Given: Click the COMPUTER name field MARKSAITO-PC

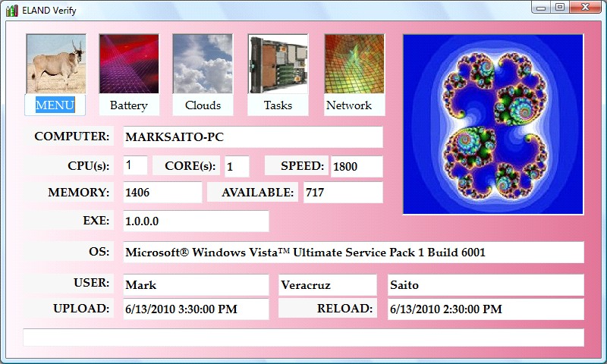Looking at the screenshot, I should click(253, 137).
